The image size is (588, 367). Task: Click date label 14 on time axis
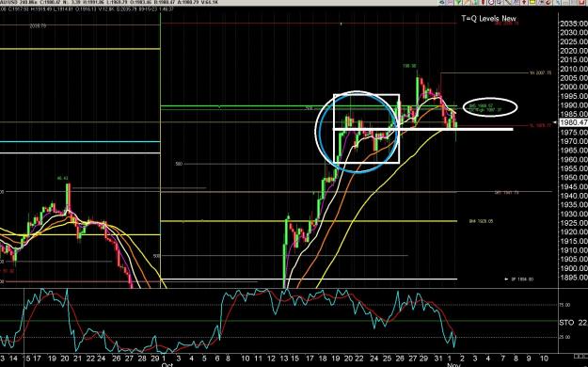13,359
